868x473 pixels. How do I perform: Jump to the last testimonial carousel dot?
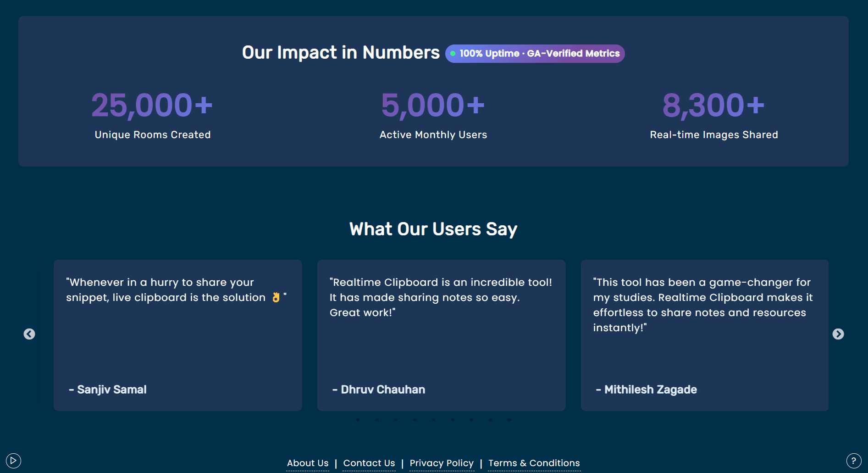coord(509,420)
